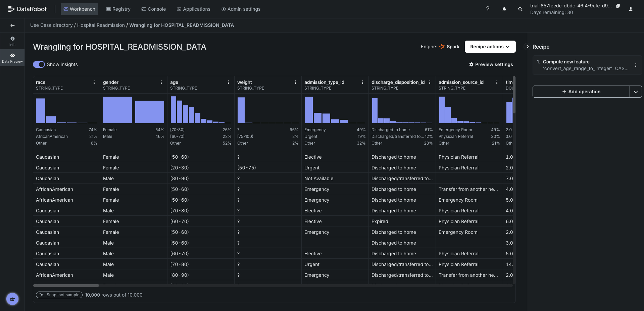Open the Info sidebar panel

coord(12,41)
